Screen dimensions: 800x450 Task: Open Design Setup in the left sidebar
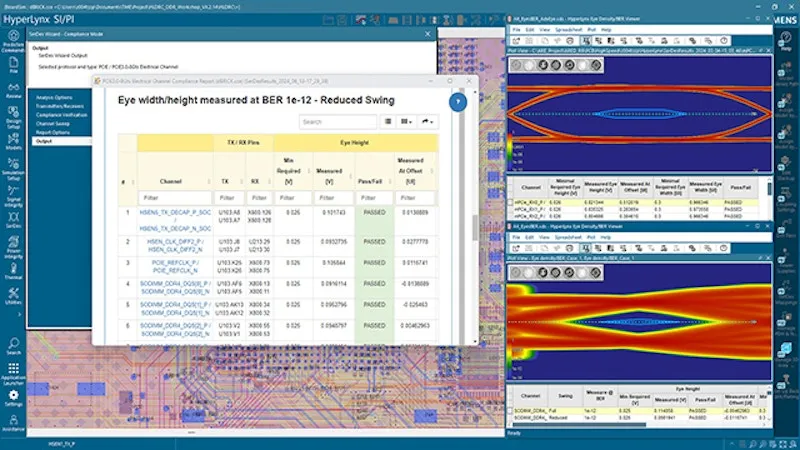click(x=13, y=117)
